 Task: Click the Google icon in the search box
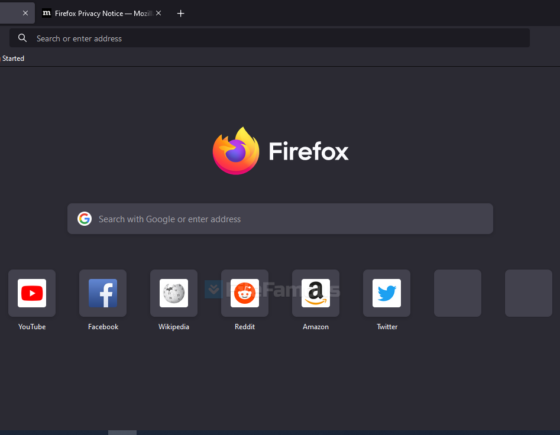(85, 219)
